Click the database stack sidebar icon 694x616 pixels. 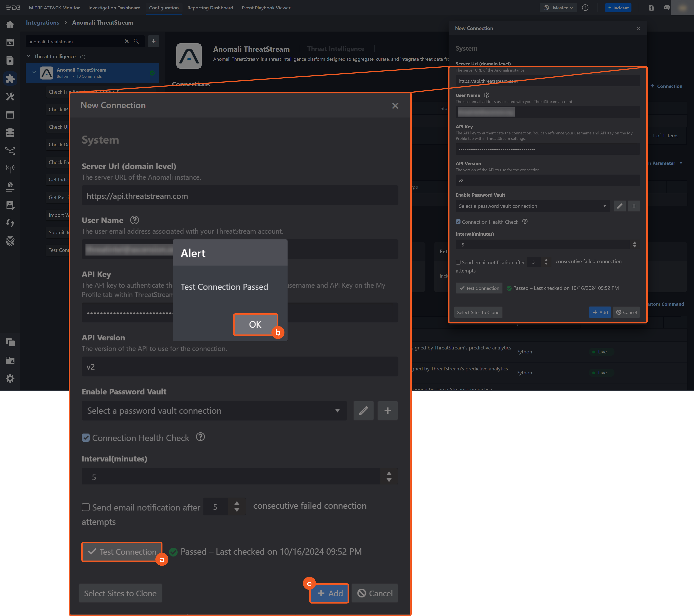click(x=10, y=133)
